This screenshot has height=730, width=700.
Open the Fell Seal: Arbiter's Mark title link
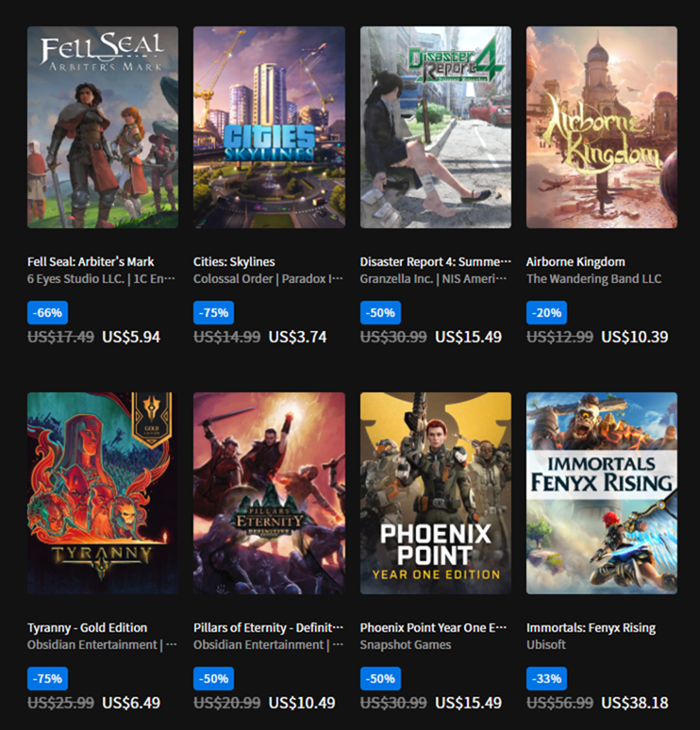(x=91, y=261)
